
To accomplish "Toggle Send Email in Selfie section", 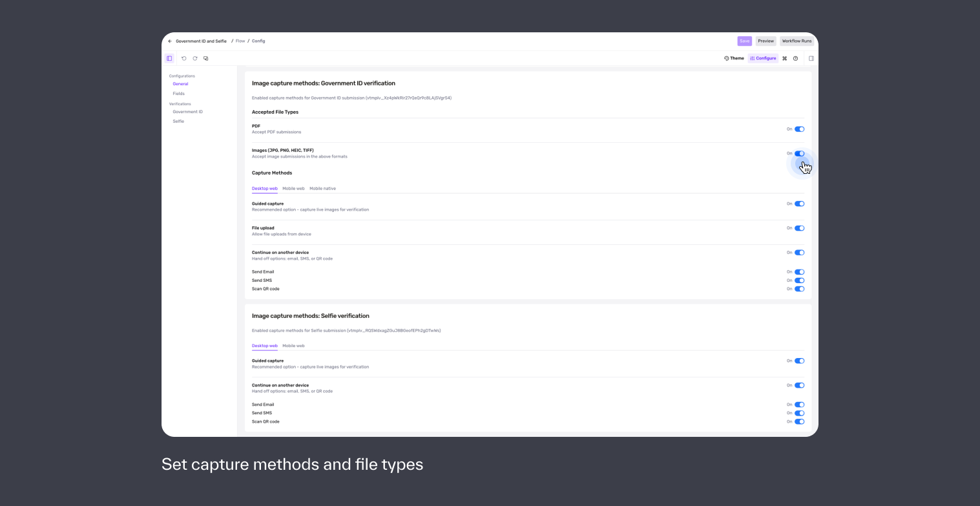I will [799, 405].
